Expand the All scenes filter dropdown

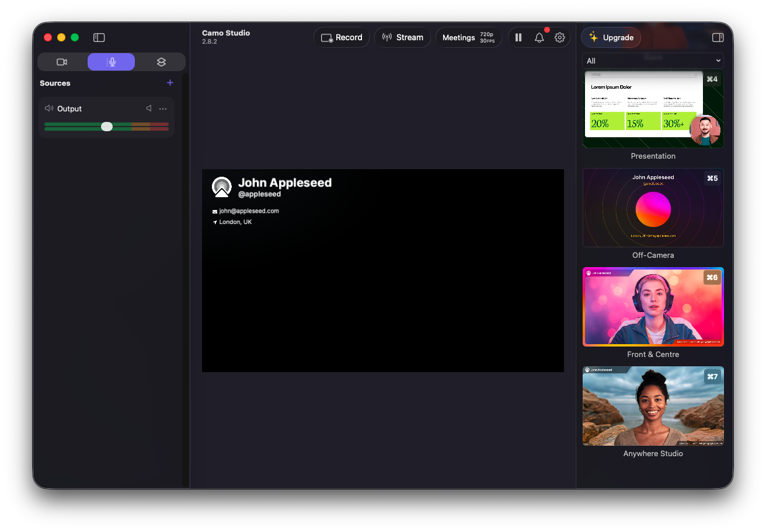pyautogui.click(x=653, y=61)
